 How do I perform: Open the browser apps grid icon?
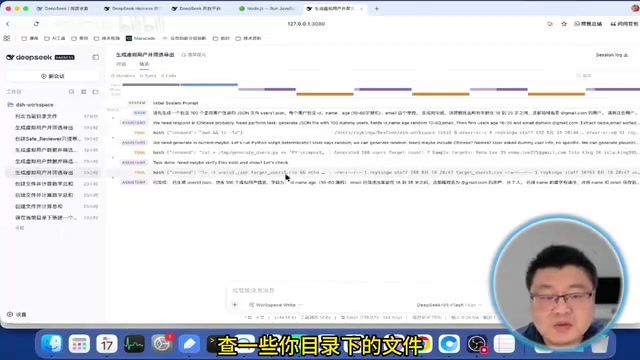click(x=7, y=38)
